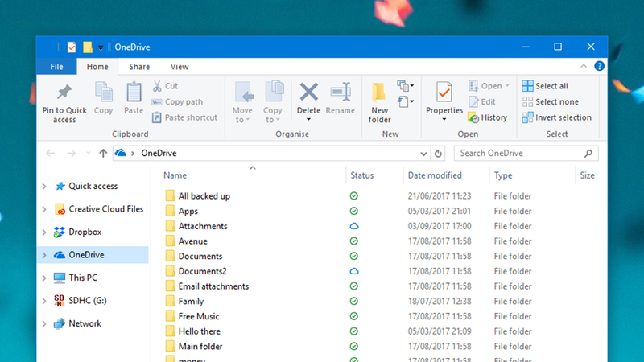Click in Search OneDrive field
Screen dimensions: 644x362
[526, 154]
